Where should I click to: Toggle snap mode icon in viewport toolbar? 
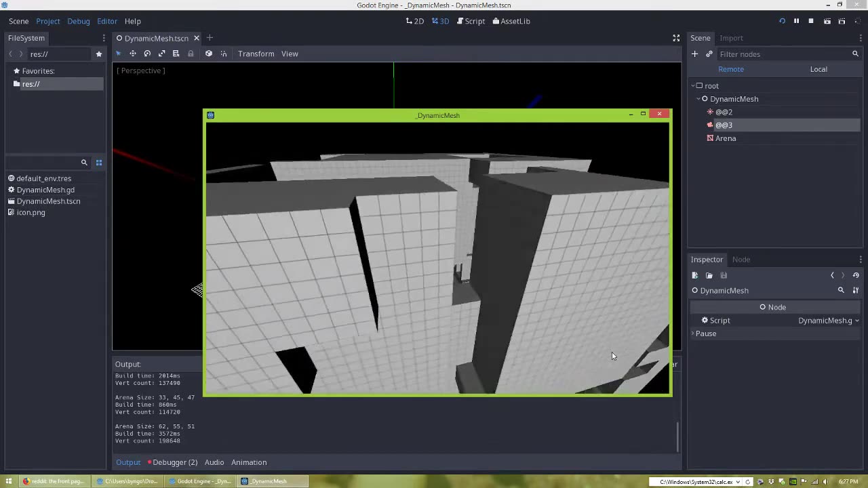[224, 54]
